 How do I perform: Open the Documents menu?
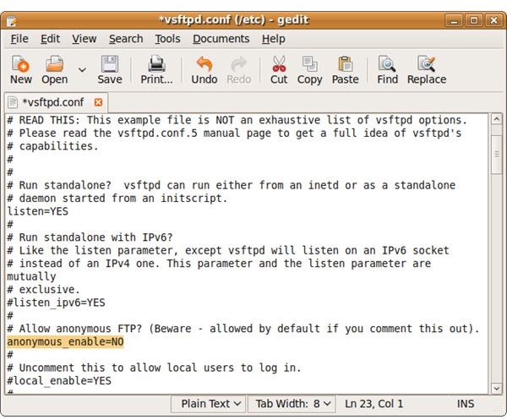(x=221, y=39)
